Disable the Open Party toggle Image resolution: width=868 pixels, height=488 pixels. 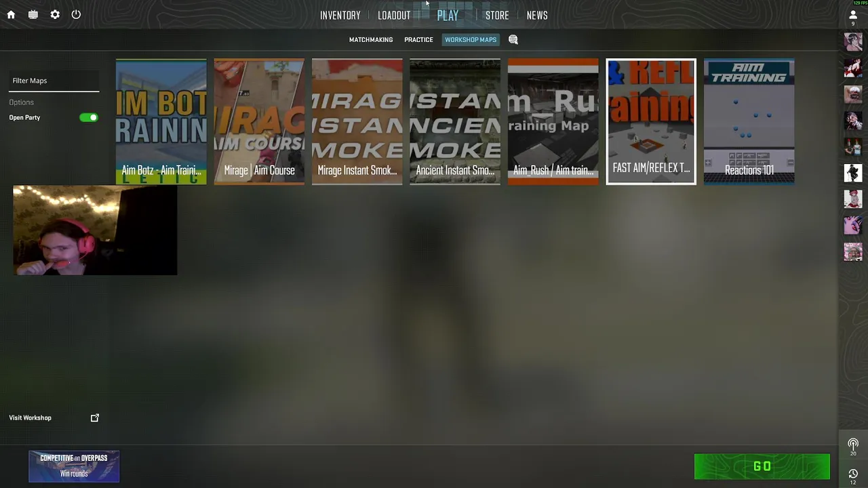pos(89,117)
